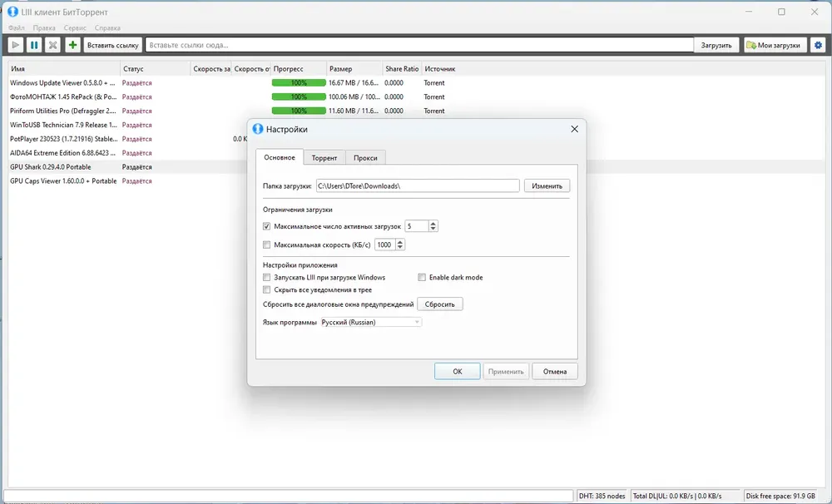Sort by the Share Ratio column header
Screen dimensions: 832x504
(x=402, y=68)
